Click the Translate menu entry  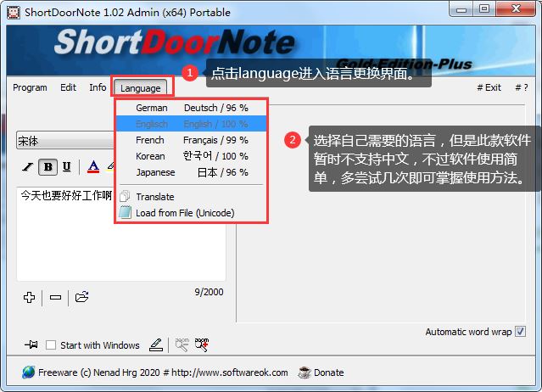pyautogui.click(x=191, y=196)
